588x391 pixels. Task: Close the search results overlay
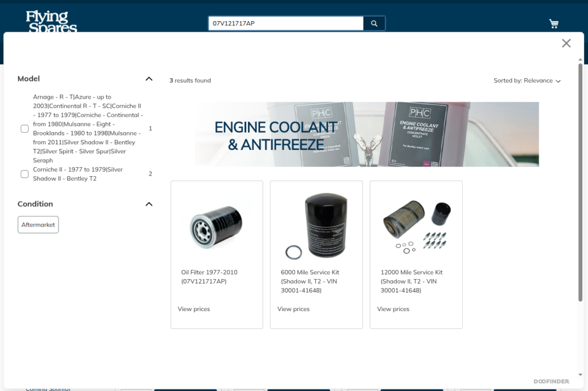pyautogui.click(x=566, y=43)
